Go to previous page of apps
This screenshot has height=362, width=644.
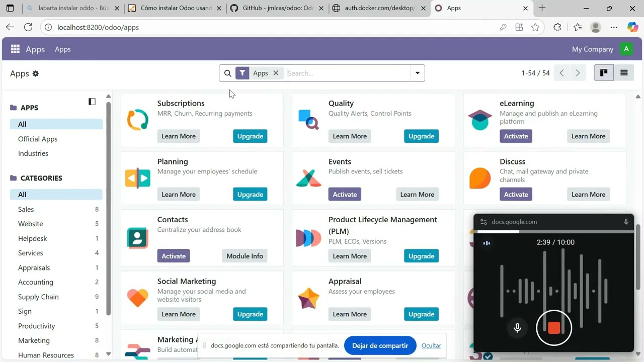click(x=561, y=73)
